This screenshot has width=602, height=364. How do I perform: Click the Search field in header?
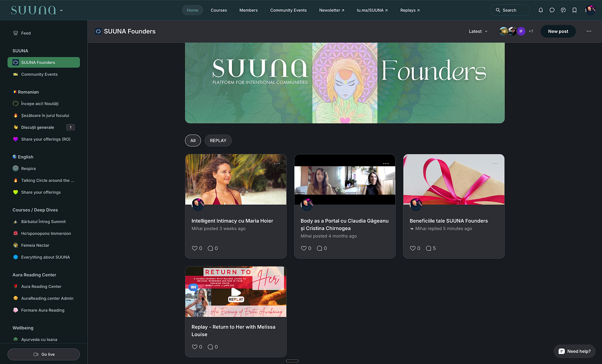(x=509, y=10)
